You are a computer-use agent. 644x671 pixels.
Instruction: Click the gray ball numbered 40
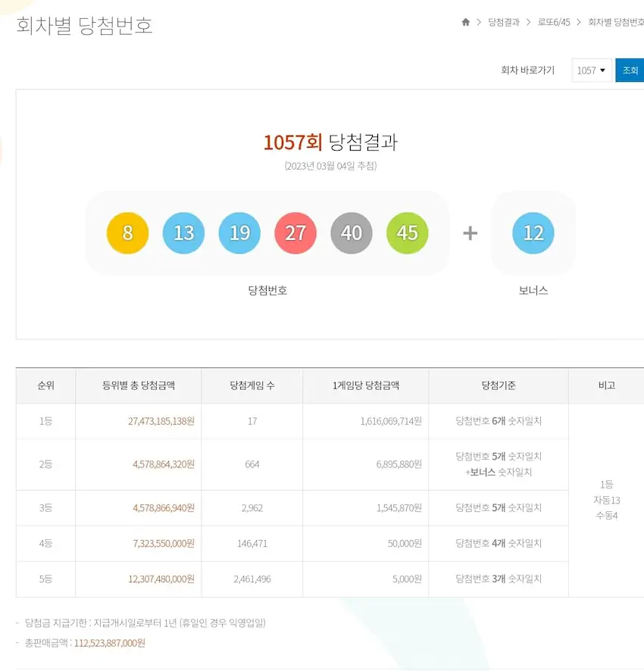pos(352,233)
